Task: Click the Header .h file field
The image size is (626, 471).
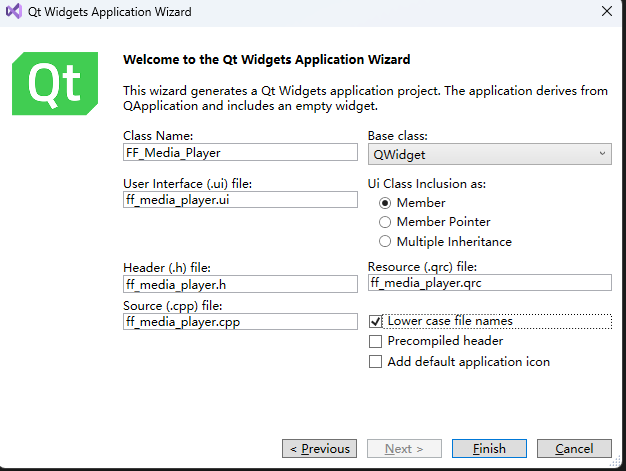Action: point(240,284)
